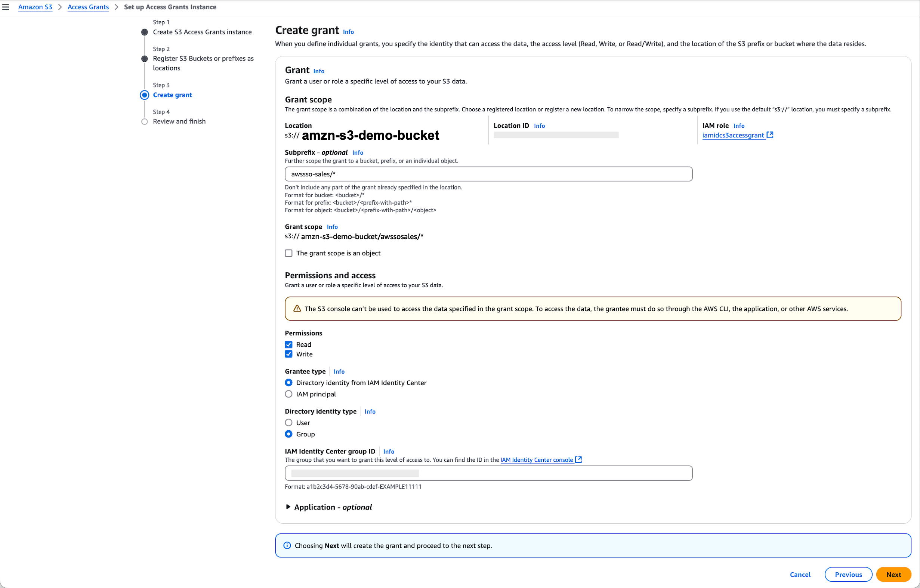This screenshot has height=588, width=920.
Task: Click the Next button
Action: click(x=893, y=574)
